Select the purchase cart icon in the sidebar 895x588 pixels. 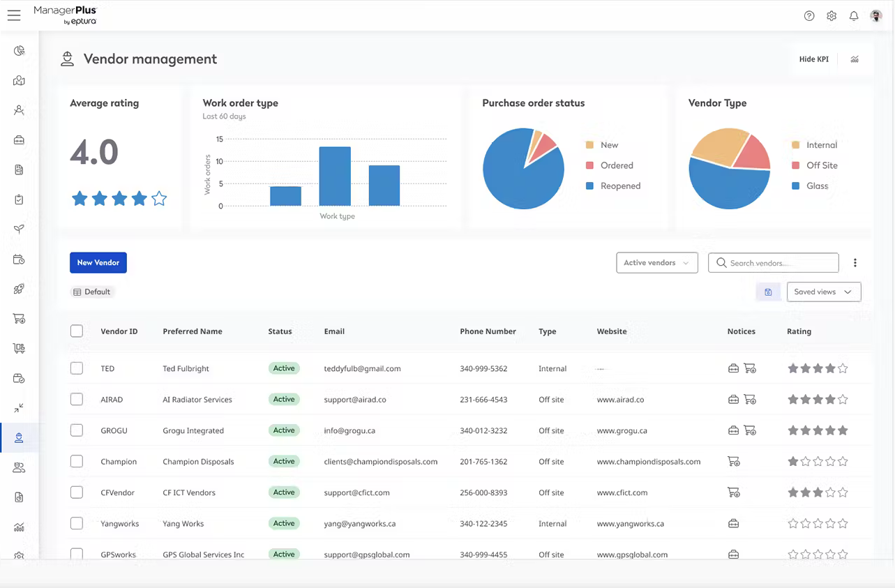[x=19, y=318]
